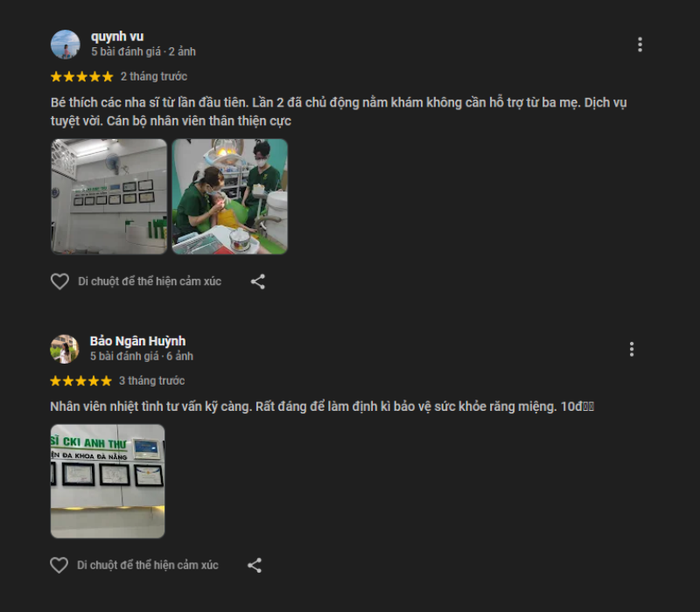The image size is (700, 612).
Task: Open the quynh vu reviewer name link
Action: click(x=117, y=37)
